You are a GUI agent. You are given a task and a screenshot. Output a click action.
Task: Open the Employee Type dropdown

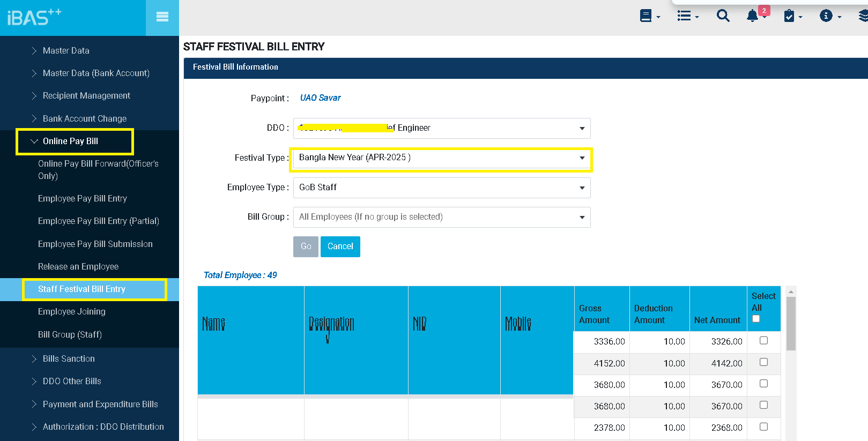[441, 188]
